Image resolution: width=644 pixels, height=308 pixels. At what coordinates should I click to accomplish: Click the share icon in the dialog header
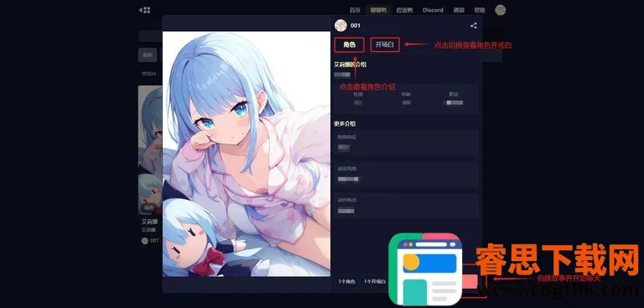tap(474, 25)
